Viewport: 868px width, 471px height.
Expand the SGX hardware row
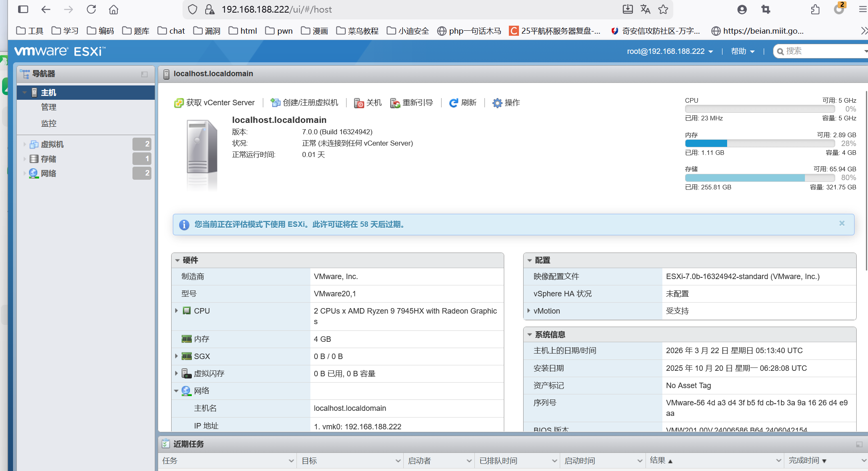[x=177, y=356]
